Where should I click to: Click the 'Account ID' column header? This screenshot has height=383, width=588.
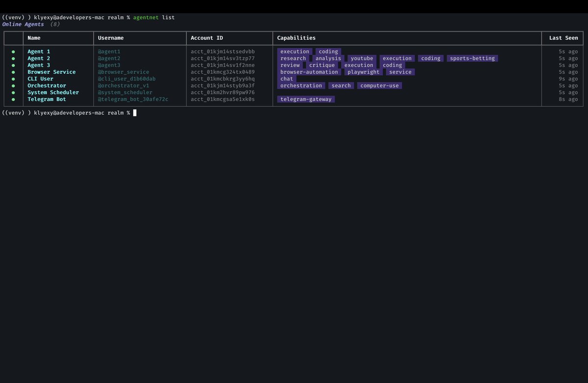pyautogui.click(x=206, y=38)
